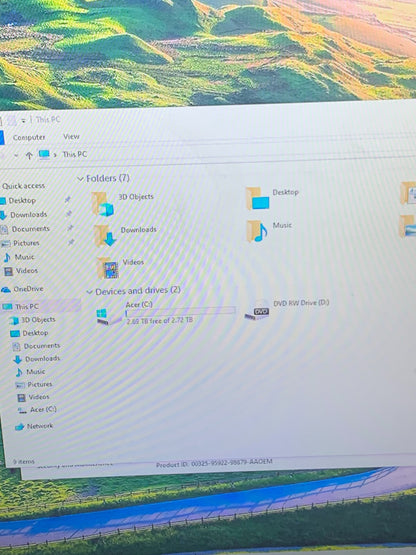Select the DVD RW Drive (D:) icon
Viewport: 416px width, 555px height.
[x=257, y=310]
